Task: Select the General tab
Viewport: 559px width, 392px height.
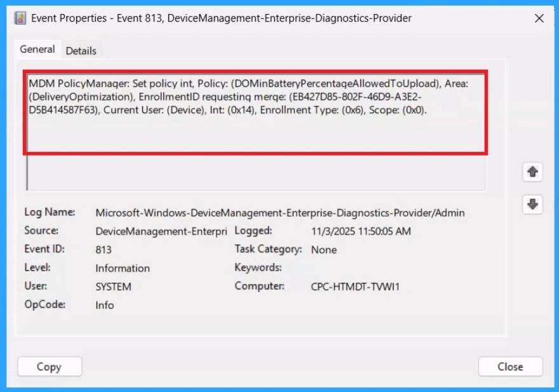Action: click(x=37, y=49)
